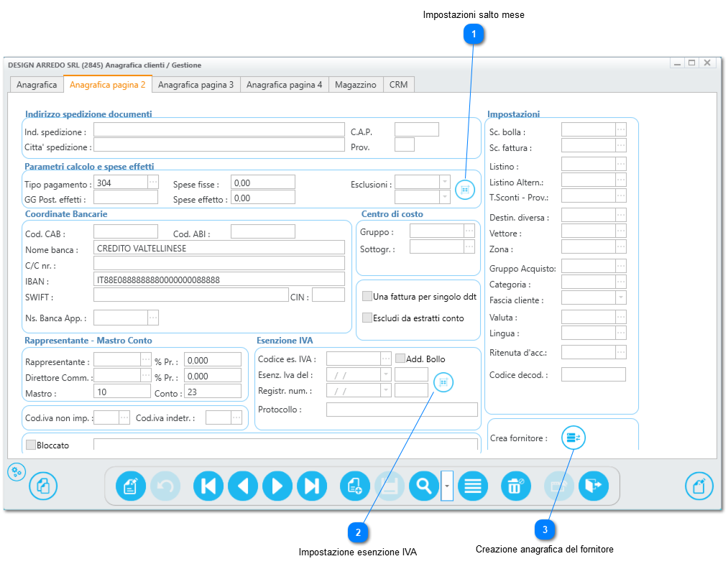
Task: Click the exit door icon
Action: (x=594, y=486)
